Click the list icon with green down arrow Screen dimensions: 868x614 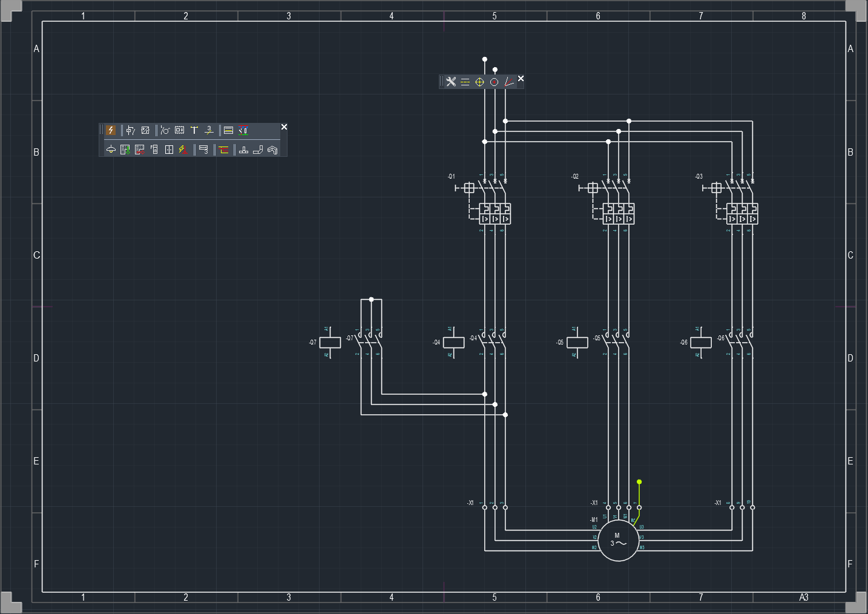coord(125,150)
